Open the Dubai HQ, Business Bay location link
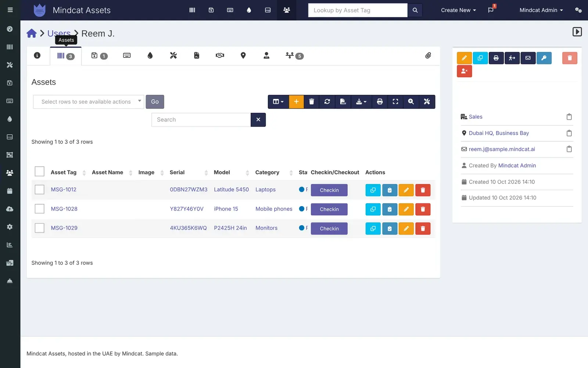The image size is (588, 368). coord(499,133)
